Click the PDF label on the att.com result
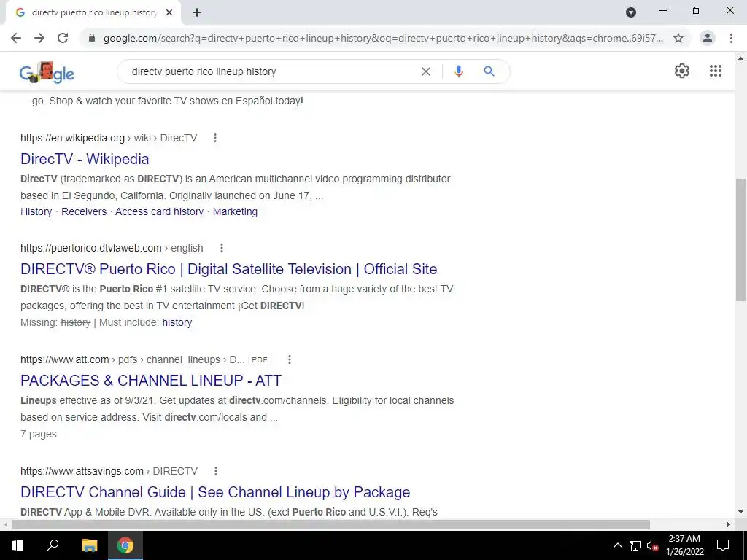Image resolution: width=747 pixels, height=560 pixels. pyautogui.click(x=260, y=359)
